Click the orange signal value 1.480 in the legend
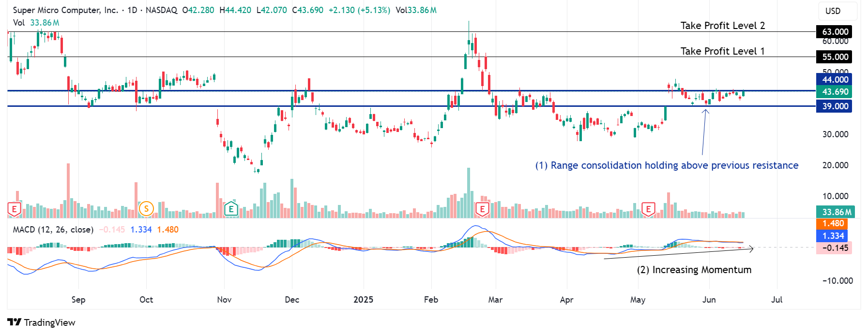This screenshot has height=335, width=868. (x=168, y=230)
